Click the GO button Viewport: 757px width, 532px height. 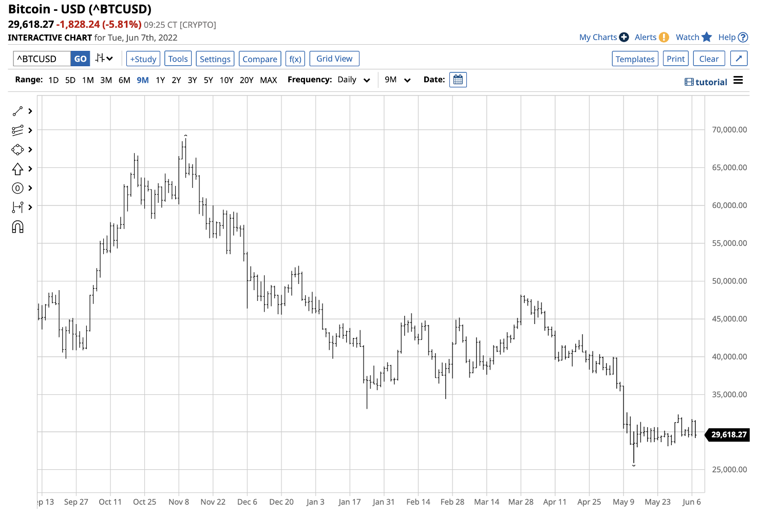click(80, 59)
